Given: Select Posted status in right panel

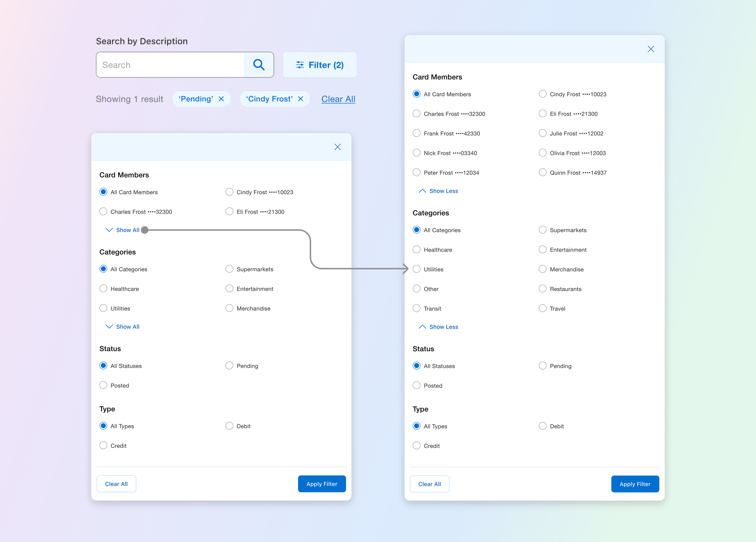Looking at the screenshot, I should click(x=417, y=386).
